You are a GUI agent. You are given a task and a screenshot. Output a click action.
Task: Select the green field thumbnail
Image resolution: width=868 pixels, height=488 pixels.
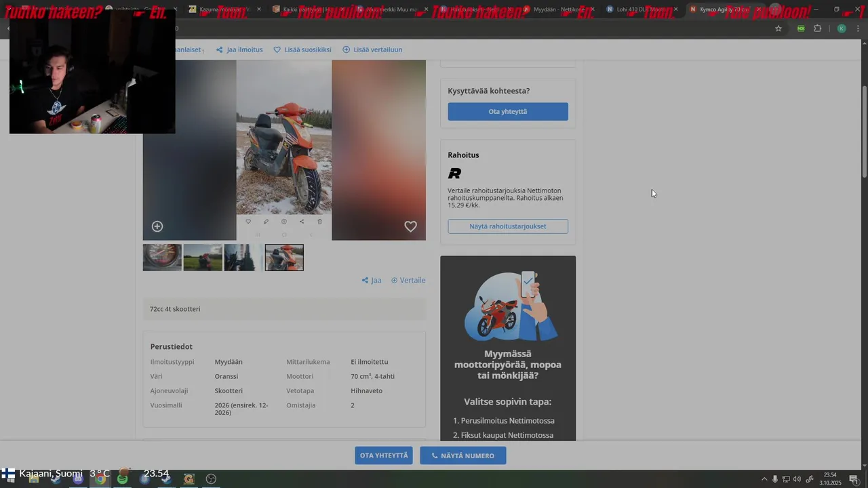203,258
